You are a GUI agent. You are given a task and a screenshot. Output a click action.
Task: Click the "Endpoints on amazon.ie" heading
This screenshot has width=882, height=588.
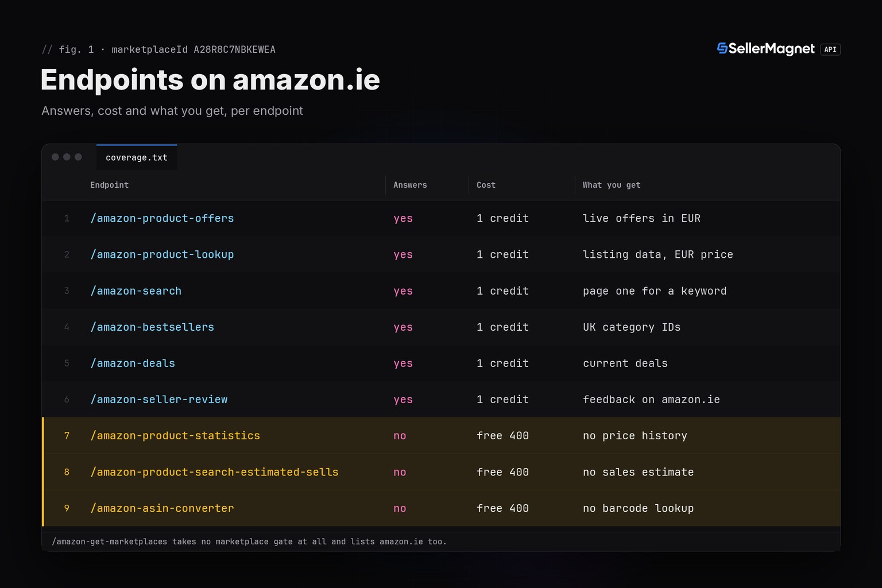pos(210,79)
